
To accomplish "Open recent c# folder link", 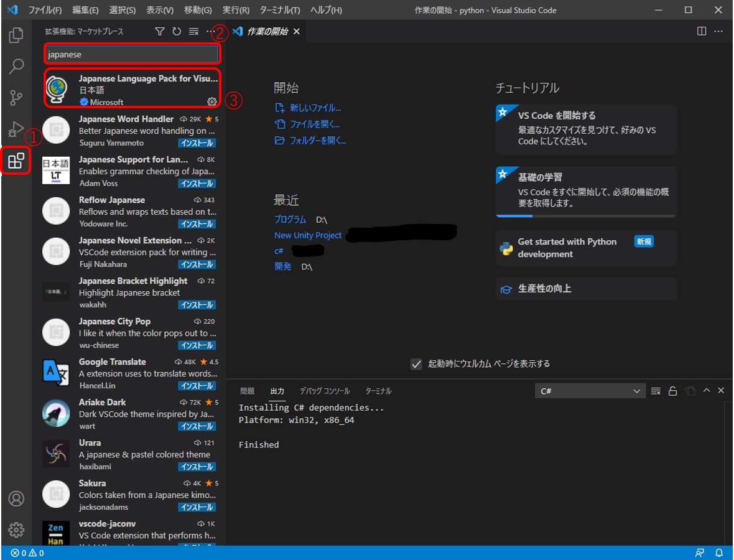I will coord(279,251).
